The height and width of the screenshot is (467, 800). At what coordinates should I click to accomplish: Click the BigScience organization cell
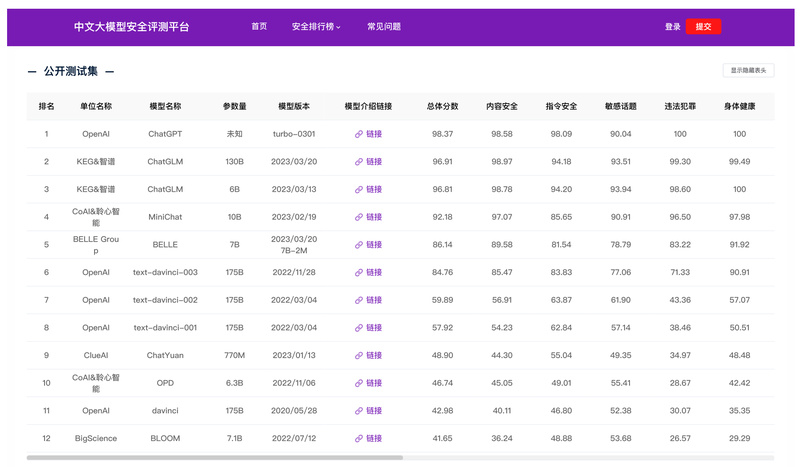point(96,438)
